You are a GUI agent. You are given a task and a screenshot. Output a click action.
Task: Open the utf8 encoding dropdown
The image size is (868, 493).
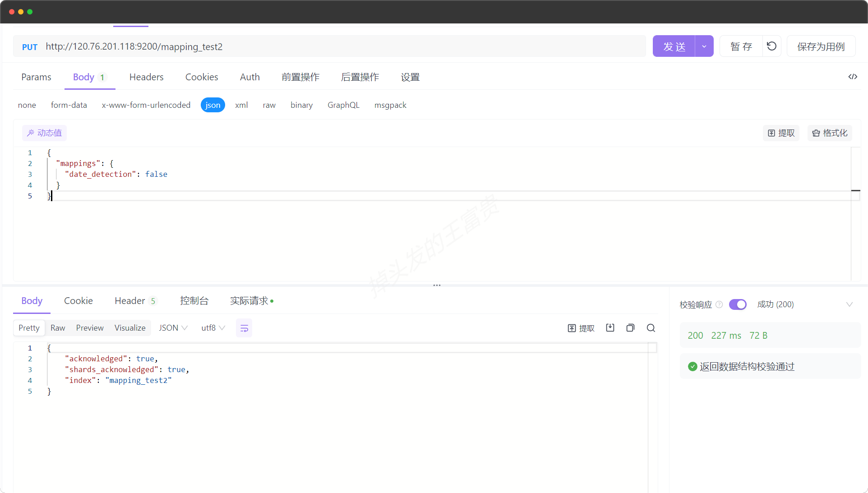(213, 328)
